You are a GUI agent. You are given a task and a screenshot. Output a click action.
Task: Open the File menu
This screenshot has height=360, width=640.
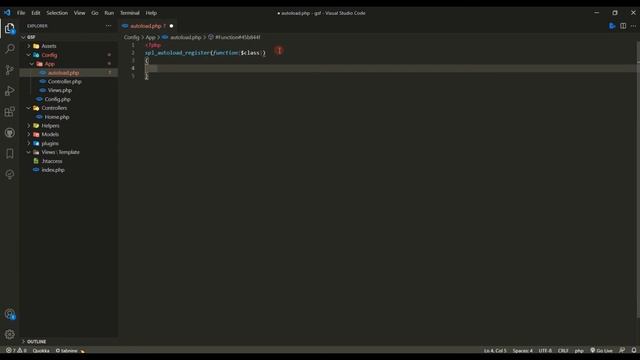click(x=21, y=13)
